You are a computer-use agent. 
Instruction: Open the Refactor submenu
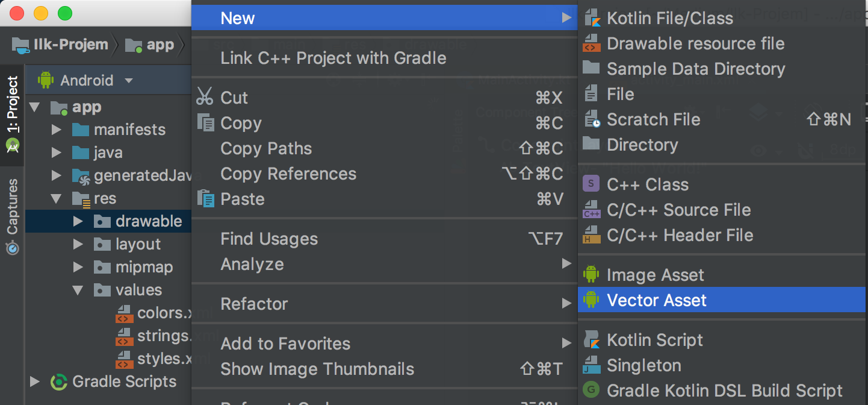(x=384, y=304)
